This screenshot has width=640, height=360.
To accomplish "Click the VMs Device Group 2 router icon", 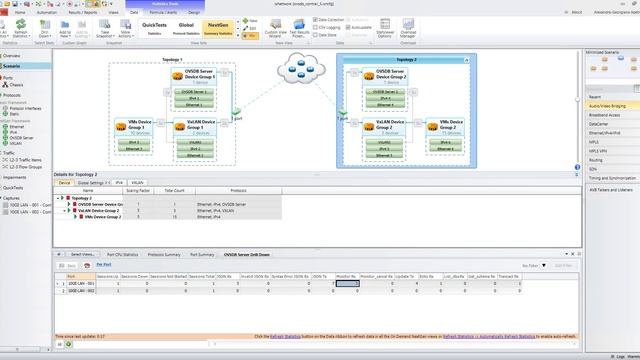I will 433,127.
